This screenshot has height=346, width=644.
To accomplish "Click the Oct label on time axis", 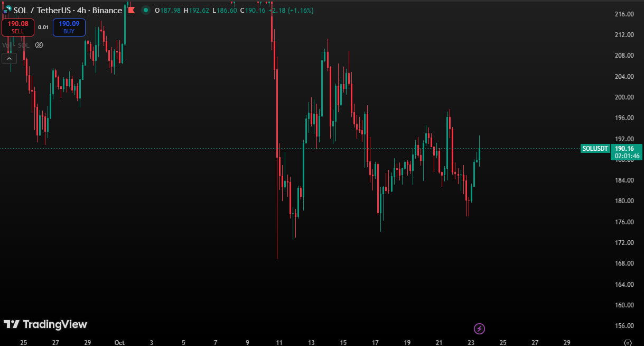I will (x=119, y=342).
